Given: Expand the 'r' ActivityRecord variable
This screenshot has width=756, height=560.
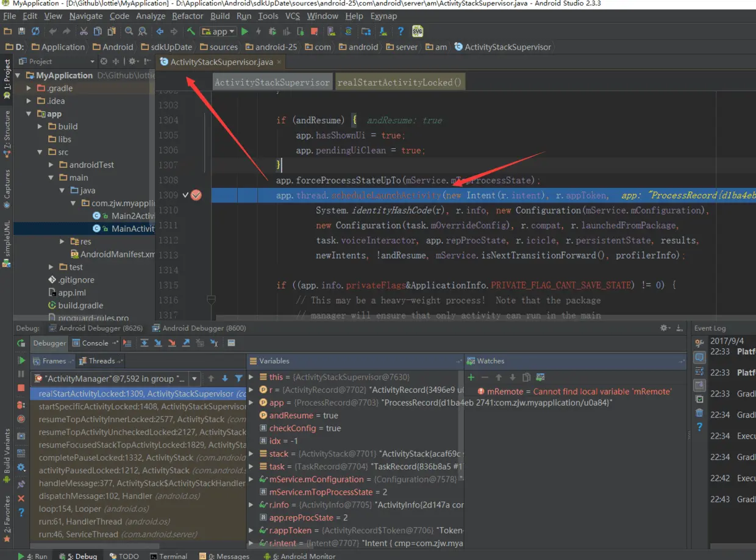Looking at the screenshot, I should pos(251,389).
